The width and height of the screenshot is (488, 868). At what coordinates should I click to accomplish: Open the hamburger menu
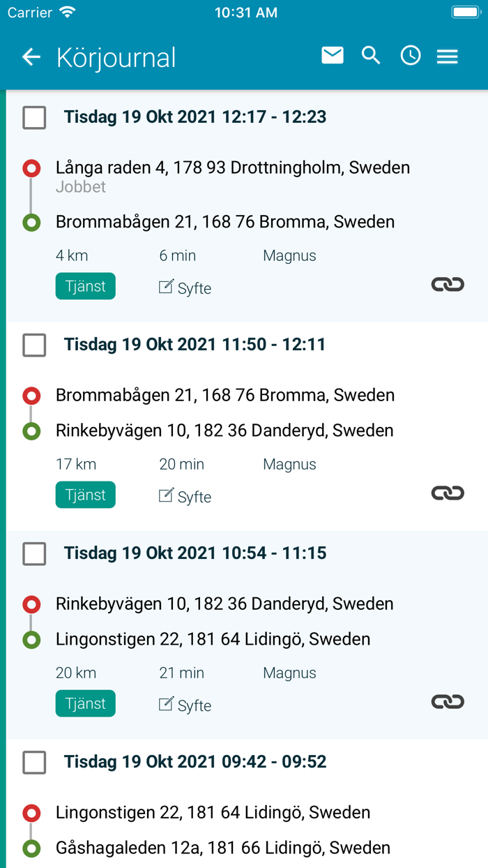(x=448, y=57)
